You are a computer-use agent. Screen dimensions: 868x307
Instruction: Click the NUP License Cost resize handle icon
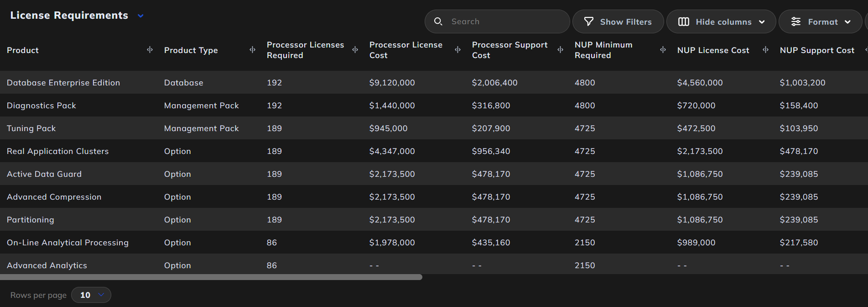pos(766,50)
